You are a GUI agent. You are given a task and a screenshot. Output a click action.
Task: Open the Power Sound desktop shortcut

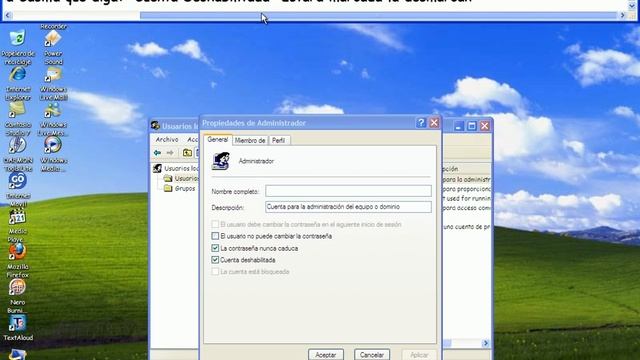click(x=53, y=38)
